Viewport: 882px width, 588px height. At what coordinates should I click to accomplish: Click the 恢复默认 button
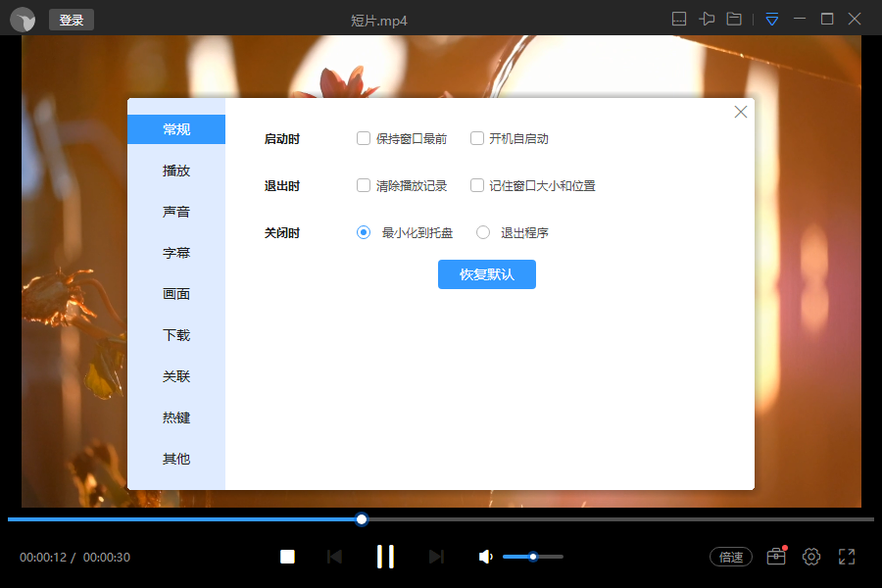pos(487,274)
